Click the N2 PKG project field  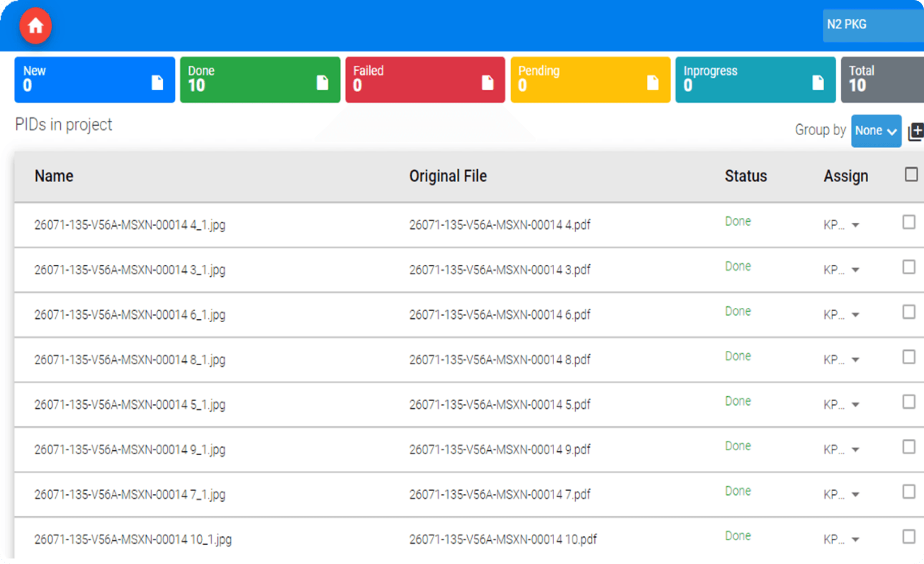click(x=872, y=24)
